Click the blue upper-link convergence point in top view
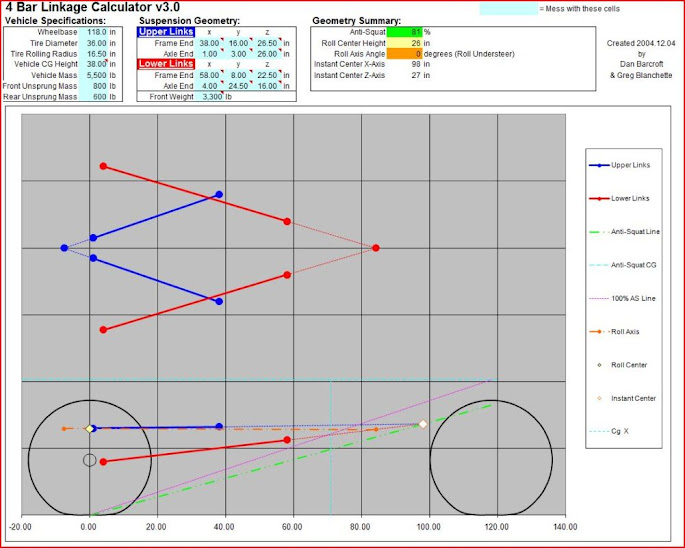 pyautogui.click(x=64, y=248)
